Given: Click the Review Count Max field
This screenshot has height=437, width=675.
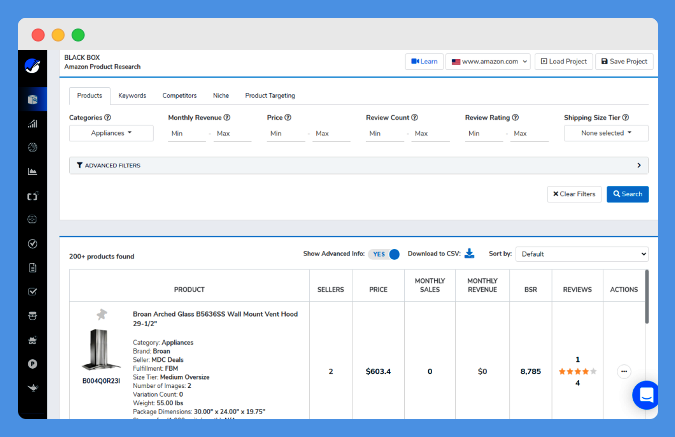Looking at the screenshot, I should pos(430,134).
